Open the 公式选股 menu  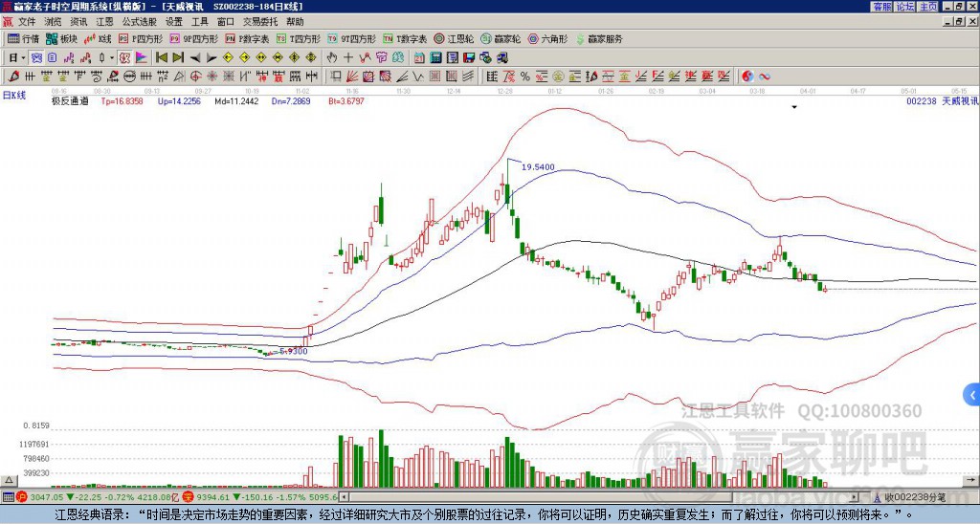coord(139,22)
